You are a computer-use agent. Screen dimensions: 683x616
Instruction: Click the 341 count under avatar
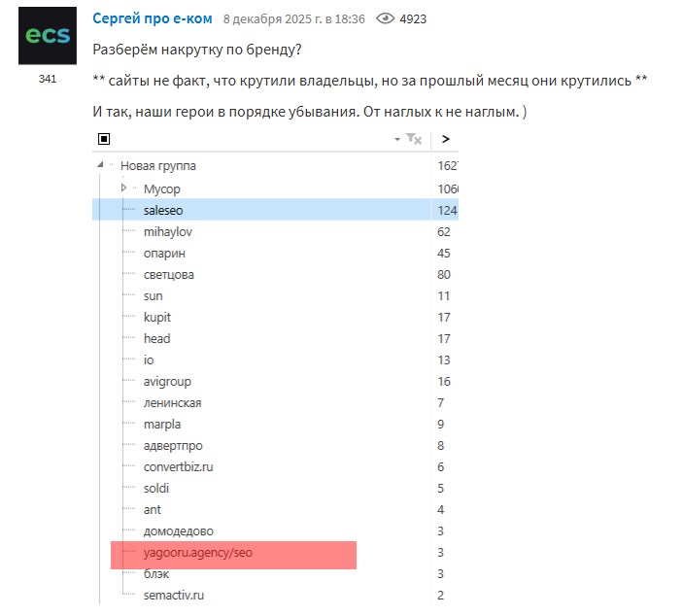pos(48,79)
